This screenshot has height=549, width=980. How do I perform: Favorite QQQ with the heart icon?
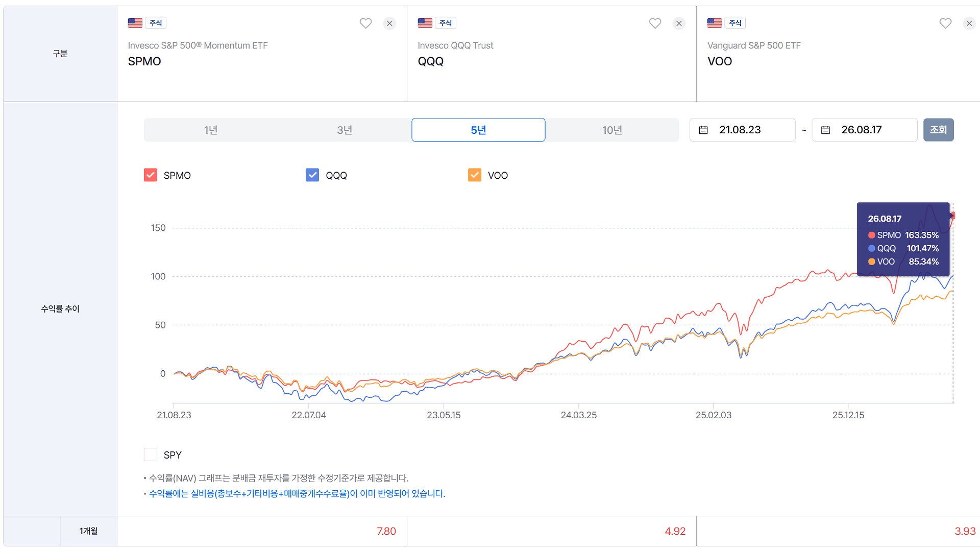[655, 23]
